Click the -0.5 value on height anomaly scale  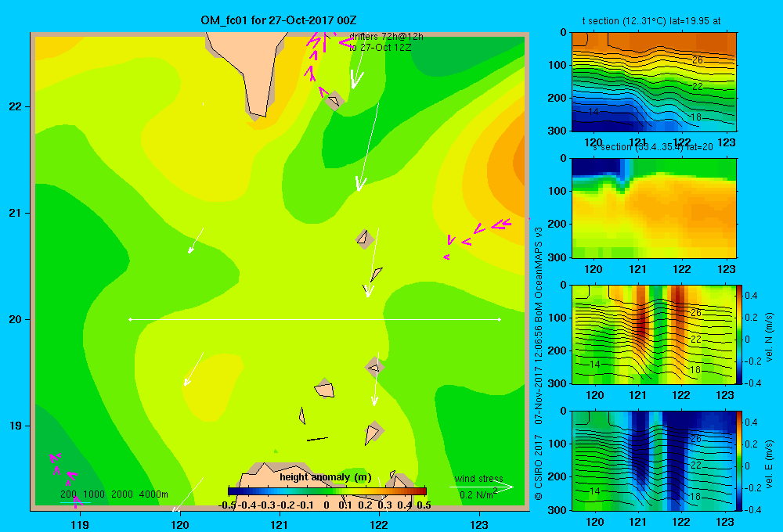pos(227,505)
